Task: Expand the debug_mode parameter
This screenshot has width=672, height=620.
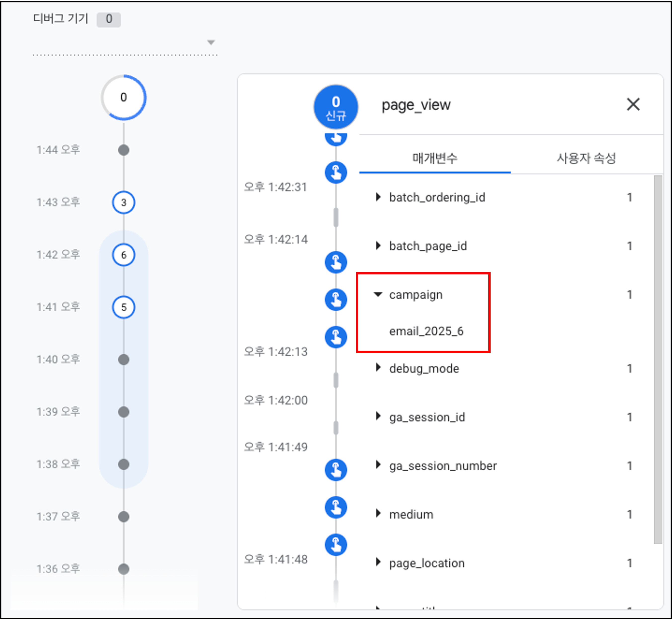Action: click(x=378, y=368)
